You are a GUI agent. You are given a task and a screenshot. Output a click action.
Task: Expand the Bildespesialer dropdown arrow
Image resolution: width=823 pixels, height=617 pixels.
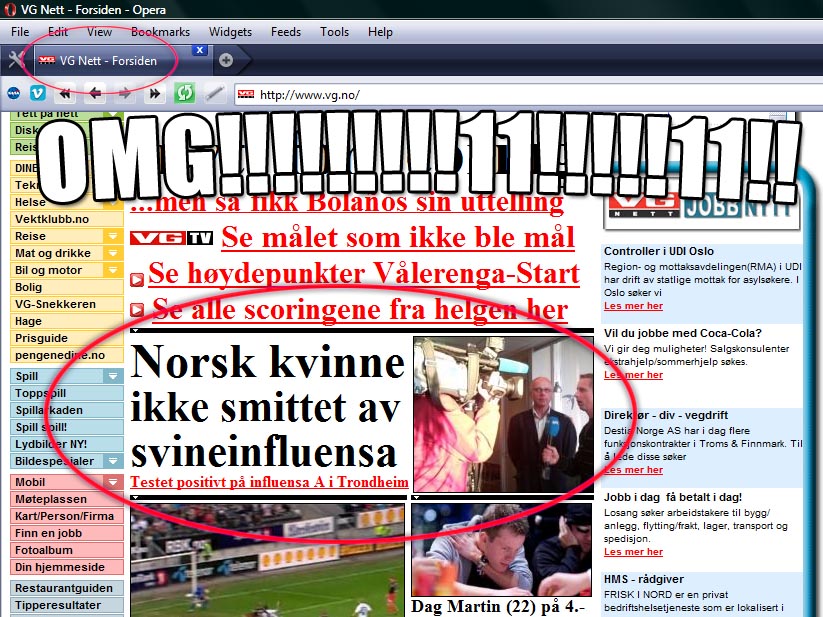[x=113, y=461]
